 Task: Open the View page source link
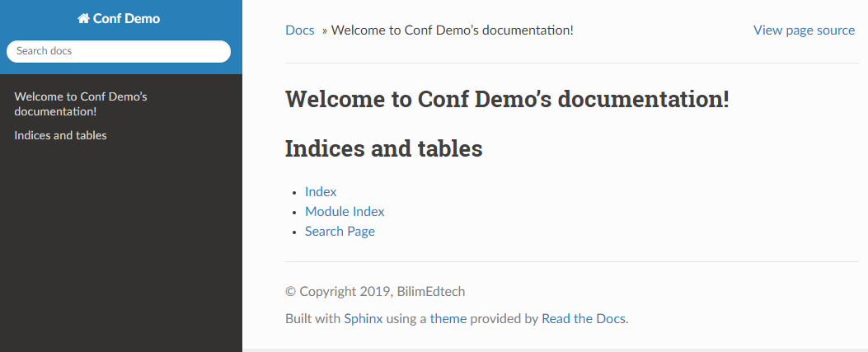pos(804,31)
